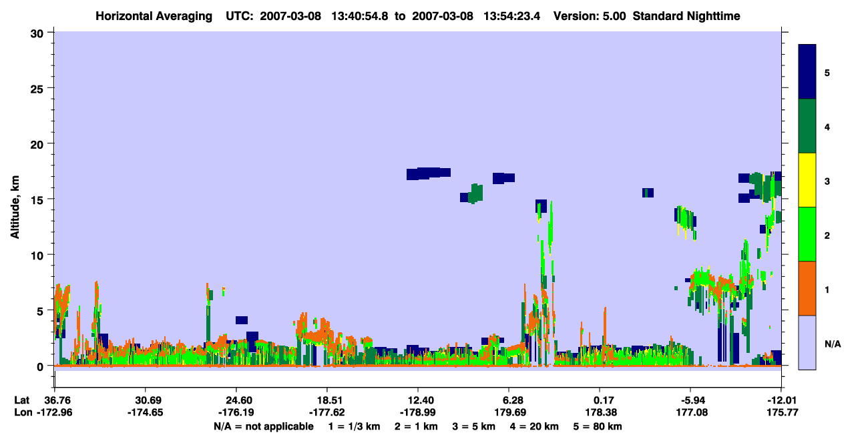This screenshot has height=445, width=868.
Task: Click the colorbar label '5'
Action: click(827, 72)
